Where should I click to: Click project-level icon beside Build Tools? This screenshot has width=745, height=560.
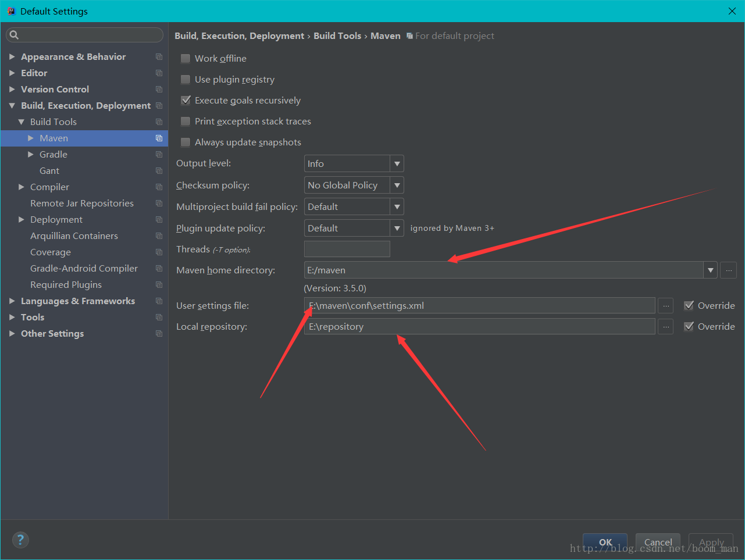159,122
